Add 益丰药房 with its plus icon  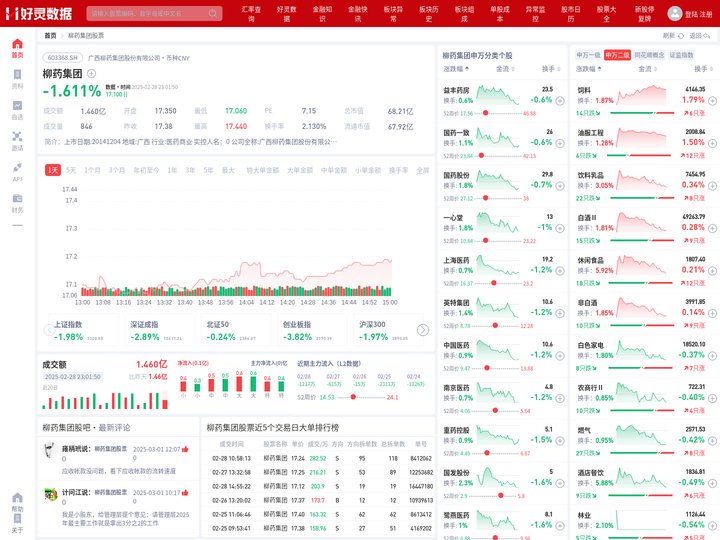click(x=560, y=101)
